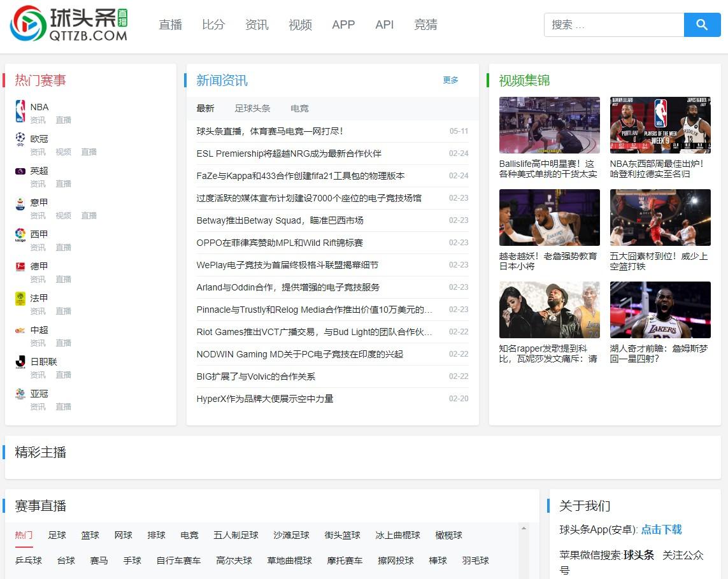This screenshot has height=579, width=728.
Task: Click the Premier League (英超) logo icon
Action: tap(20, 171)
